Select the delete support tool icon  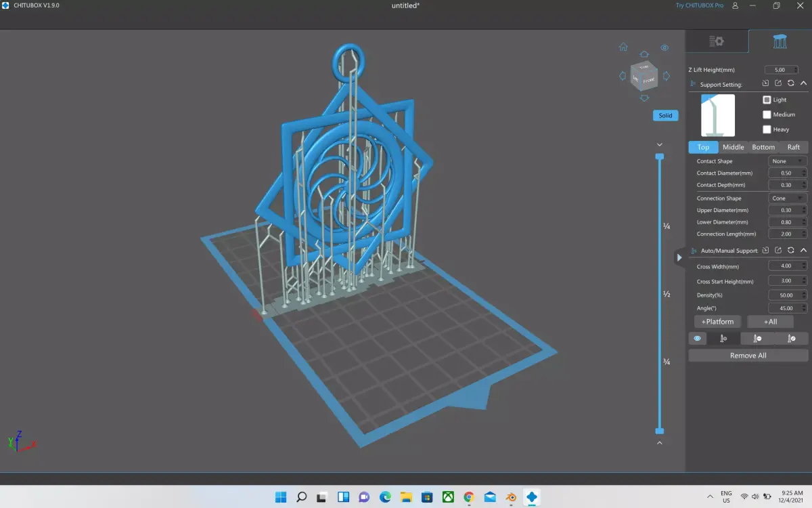pos(757,339)
